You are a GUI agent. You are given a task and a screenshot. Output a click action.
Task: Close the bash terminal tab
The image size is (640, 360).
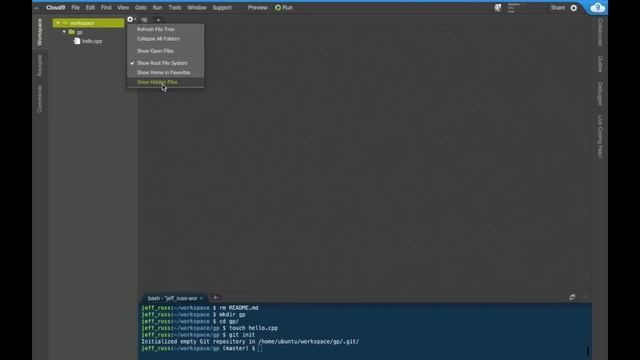pyautogui.click(x=201, y=298)
